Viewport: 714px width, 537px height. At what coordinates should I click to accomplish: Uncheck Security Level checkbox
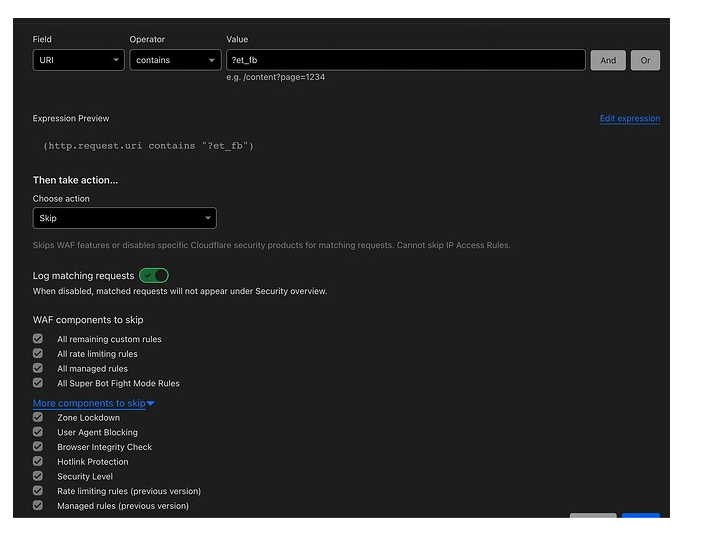[x=38, y=476]
